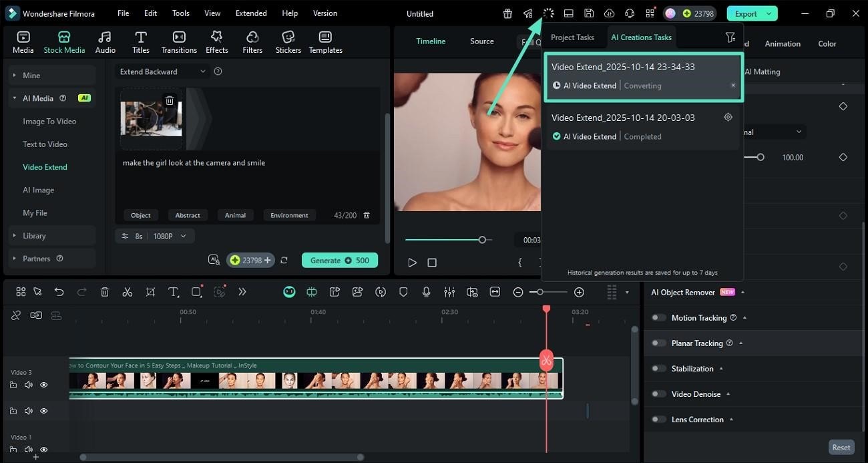868x463 pixels.
Task: Locate completed Video Extend task file
Action: (728, 118)
